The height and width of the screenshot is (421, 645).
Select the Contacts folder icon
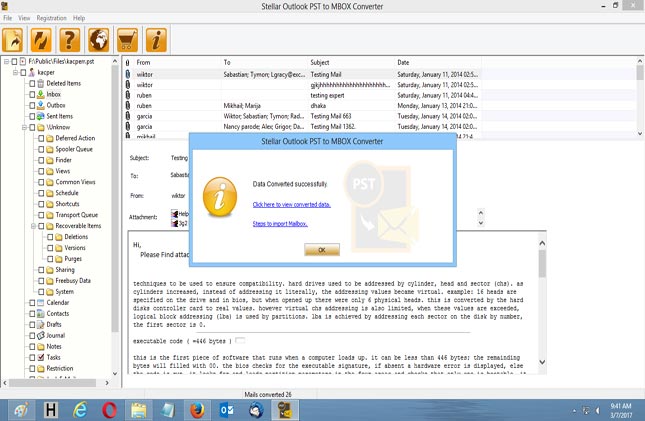point(41,314)
